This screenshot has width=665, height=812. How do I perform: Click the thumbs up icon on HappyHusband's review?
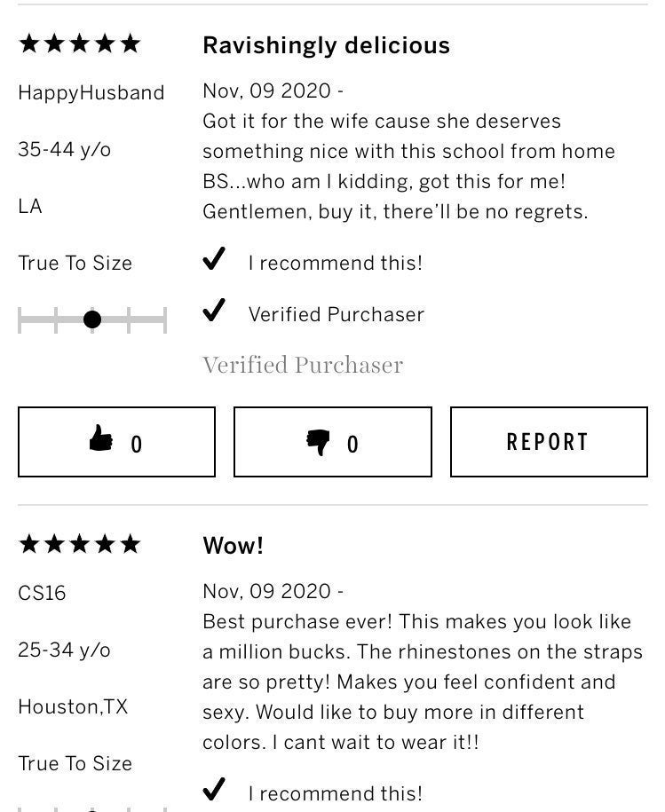[101, 438]
